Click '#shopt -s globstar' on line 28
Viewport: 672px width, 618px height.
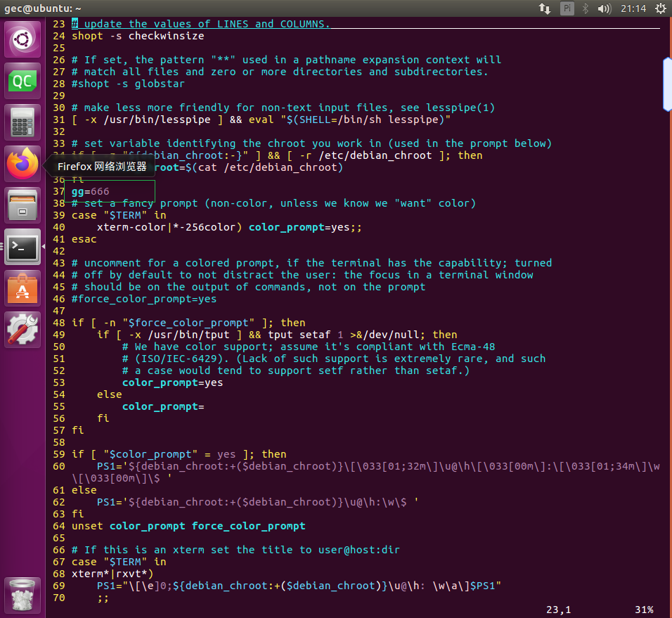click(128, 84)
